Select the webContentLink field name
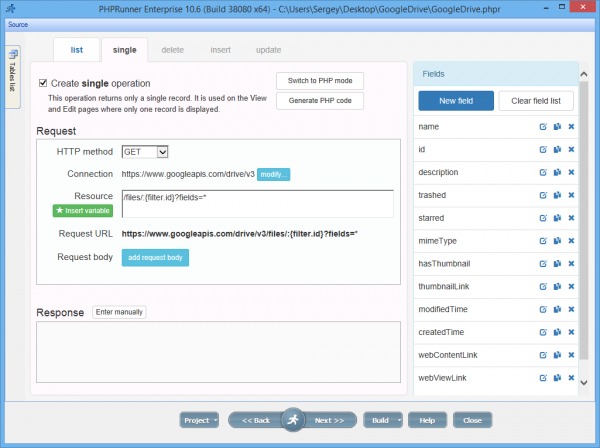This screenshot has width=600, height=448. [x=448, y=355]
